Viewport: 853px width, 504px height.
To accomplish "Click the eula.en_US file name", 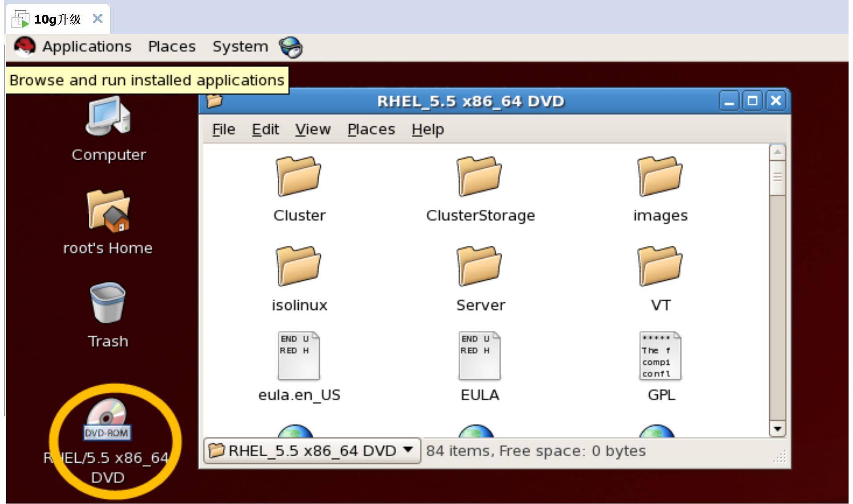I will [x=299, y=395].
